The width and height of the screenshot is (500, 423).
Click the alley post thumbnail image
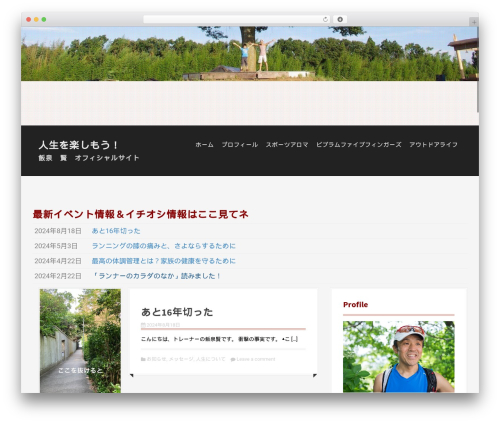click(80, 341)
